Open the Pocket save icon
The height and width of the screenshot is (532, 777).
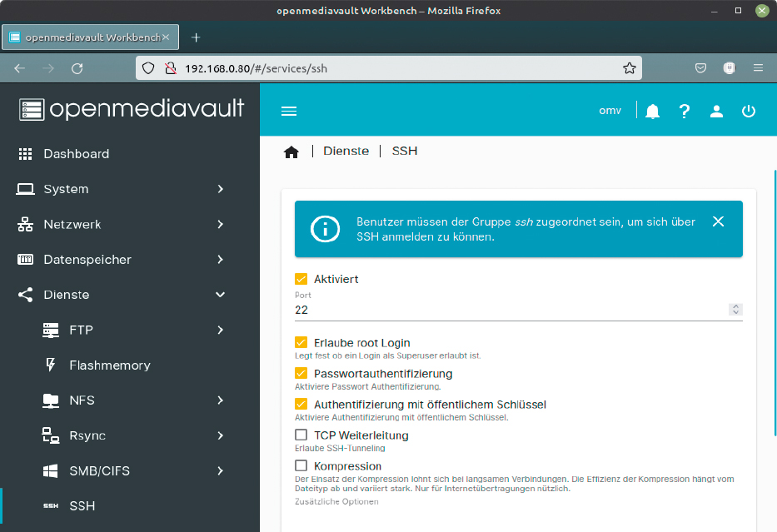[700, 68]
